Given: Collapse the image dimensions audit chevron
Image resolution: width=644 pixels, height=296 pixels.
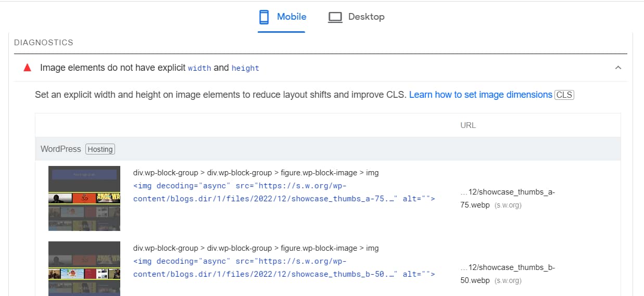Looking at the screenshot, I should (618, 68).
